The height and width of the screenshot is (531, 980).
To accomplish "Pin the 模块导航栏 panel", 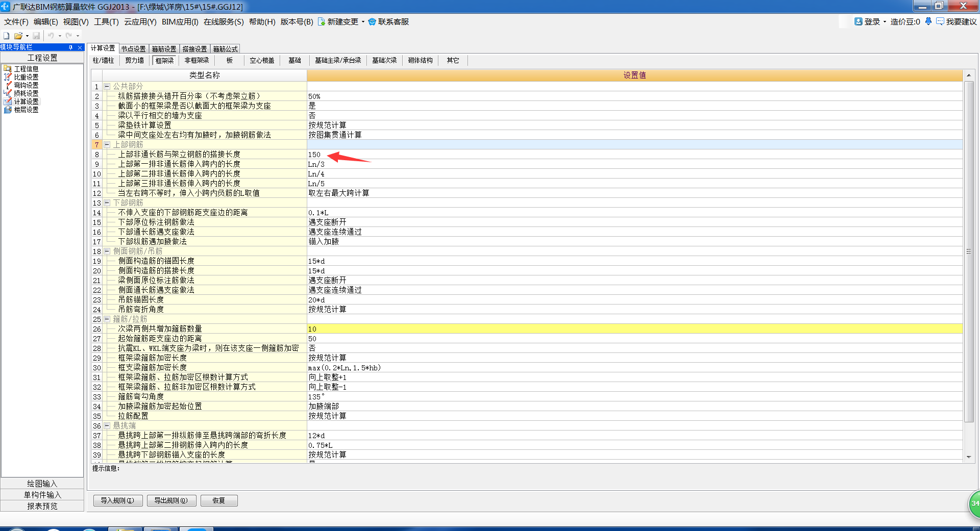I will [x=70, y=47].
